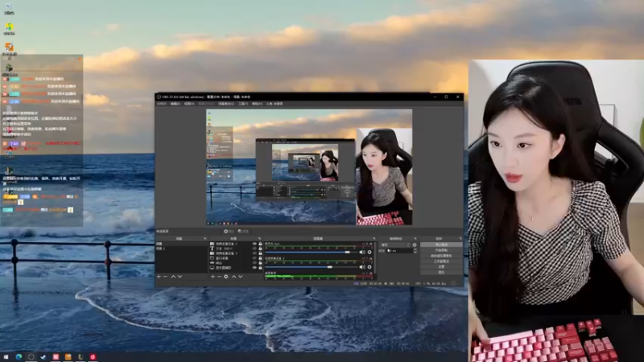Open Mic/Aux audio settings gear in mixer
Image resolution: width=644 pixels, height=362 pixels.
coord(369,252)
